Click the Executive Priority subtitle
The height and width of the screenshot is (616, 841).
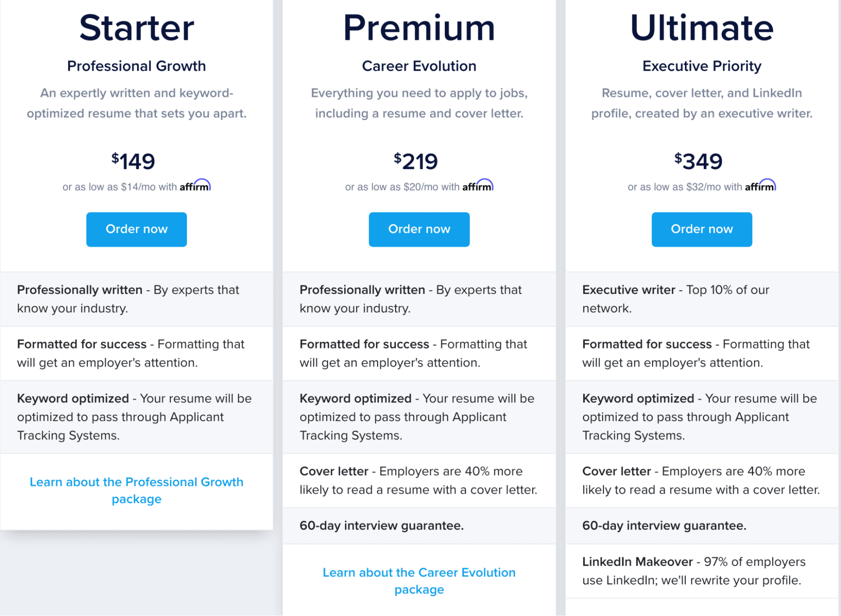(702, 66)
